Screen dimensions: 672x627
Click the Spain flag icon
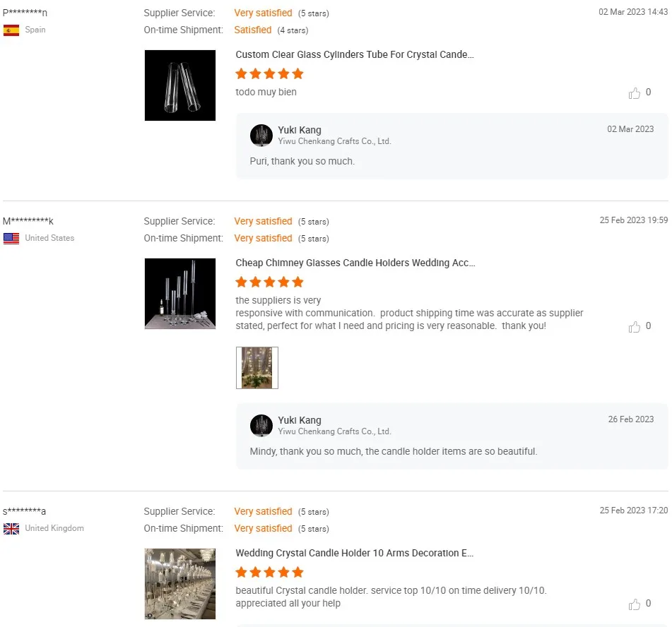pos(11,30)
